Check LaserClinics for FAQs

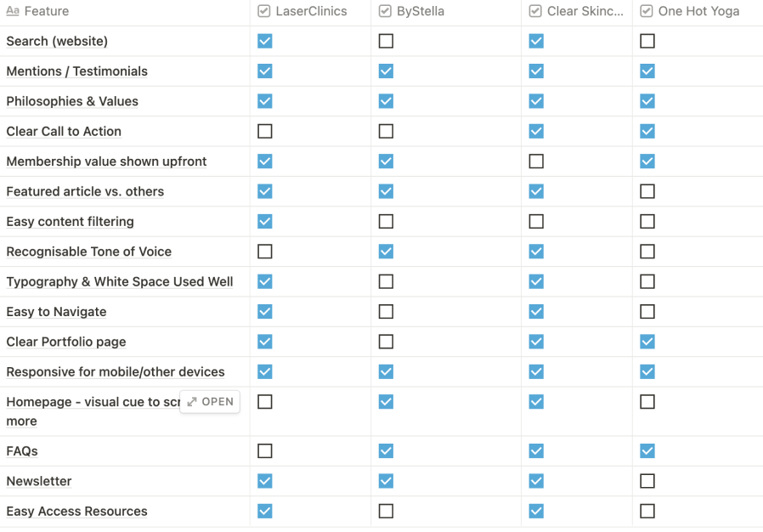[265, 450]
